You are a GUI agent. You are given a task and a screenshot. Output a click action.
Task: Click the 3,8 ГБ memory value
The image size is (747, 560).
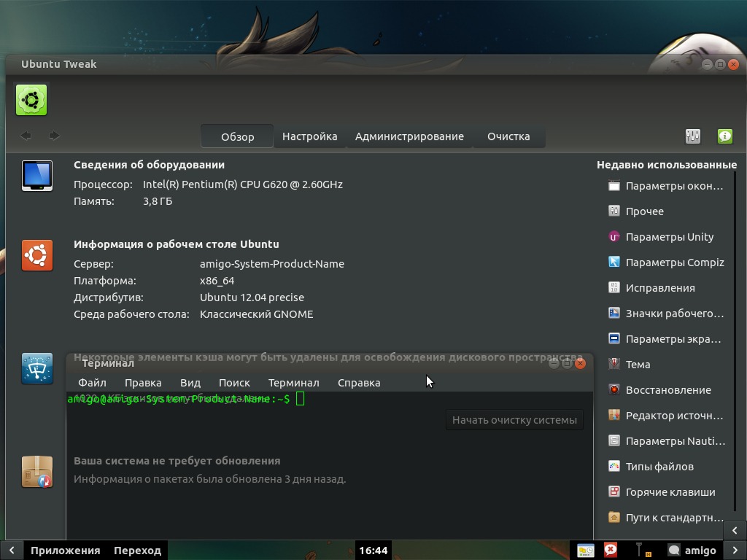click(x=158, y=201)
